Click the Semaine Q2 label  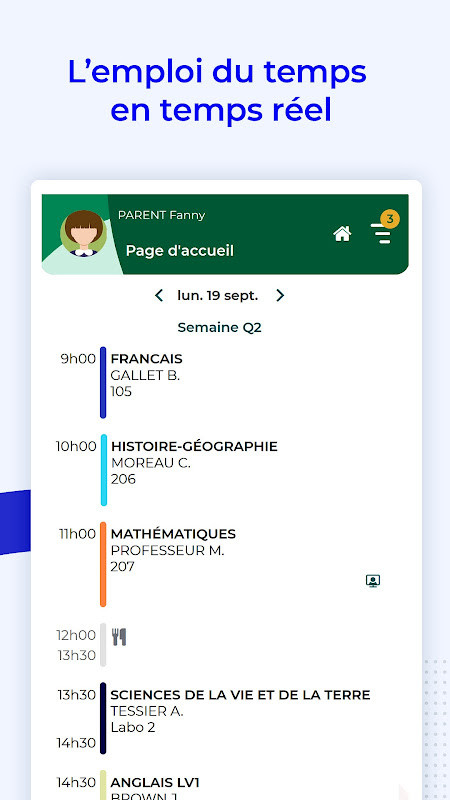click(x=219, y=328)
